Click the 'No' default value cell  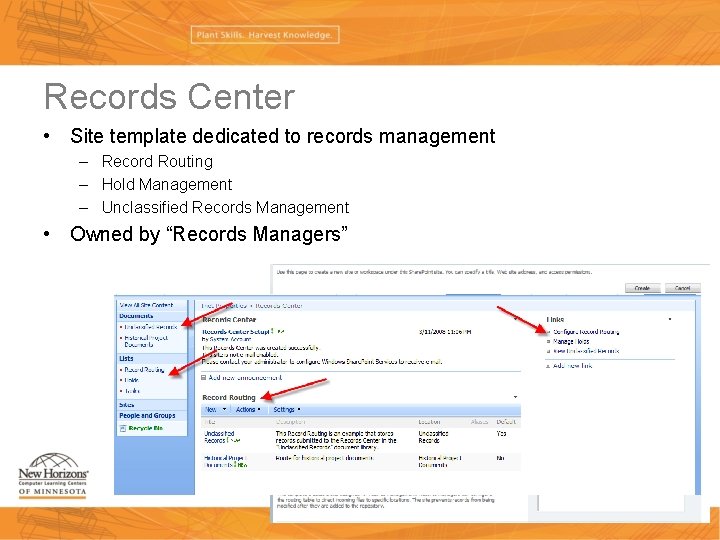[501, 458]
